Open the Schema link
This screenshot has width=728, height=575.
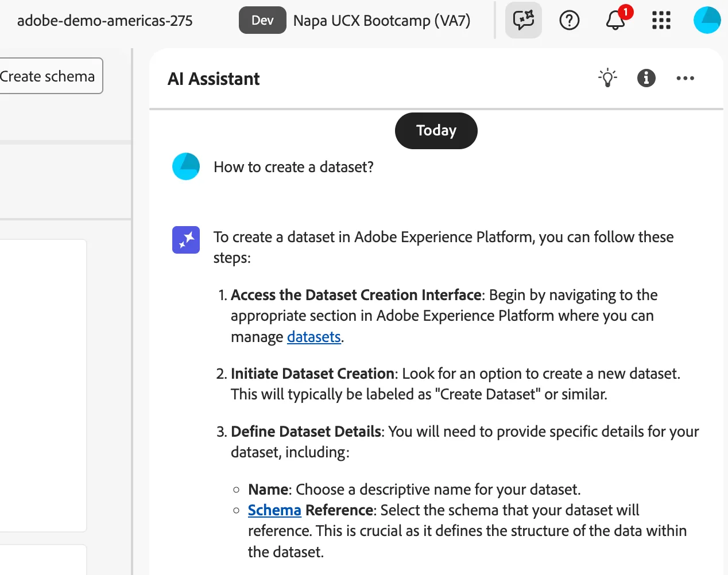[x=274, y=510]
